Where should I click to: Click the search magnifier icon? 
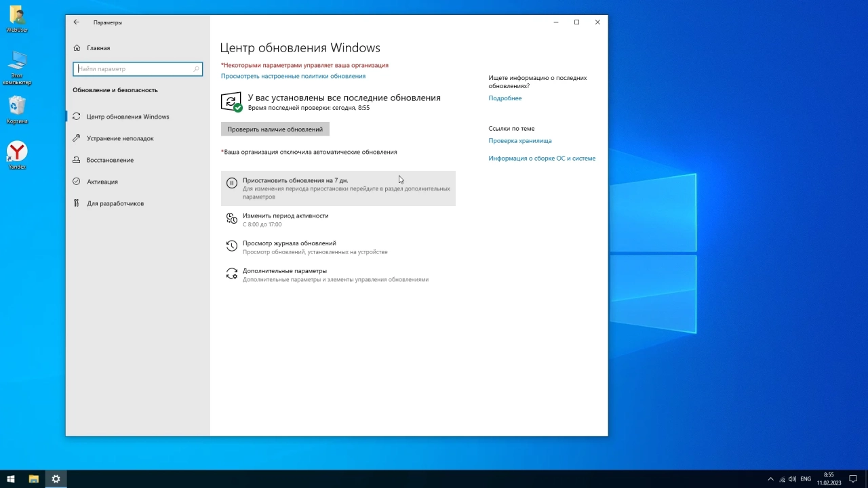197,68
